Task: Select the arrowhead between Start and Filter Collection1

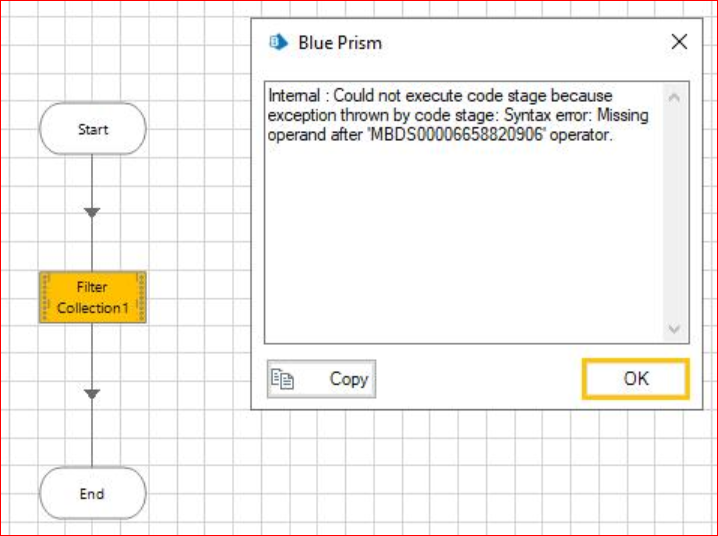Action: (x=92, y=213)
